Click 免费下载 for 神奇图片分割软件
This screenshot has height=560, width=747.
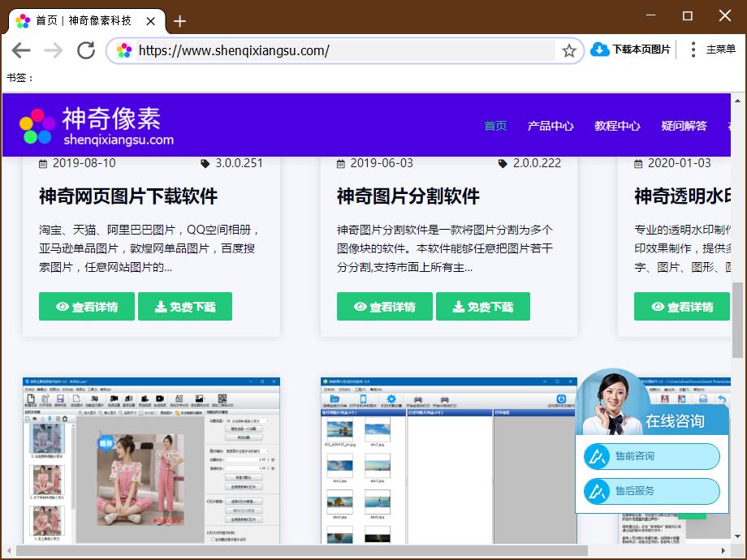click(x=482, y=306)
